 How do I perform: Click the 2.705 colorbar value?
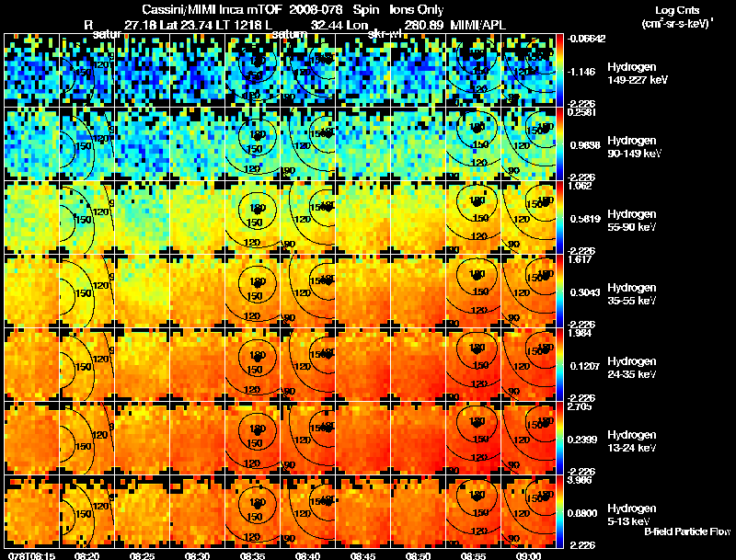[580, 406]
